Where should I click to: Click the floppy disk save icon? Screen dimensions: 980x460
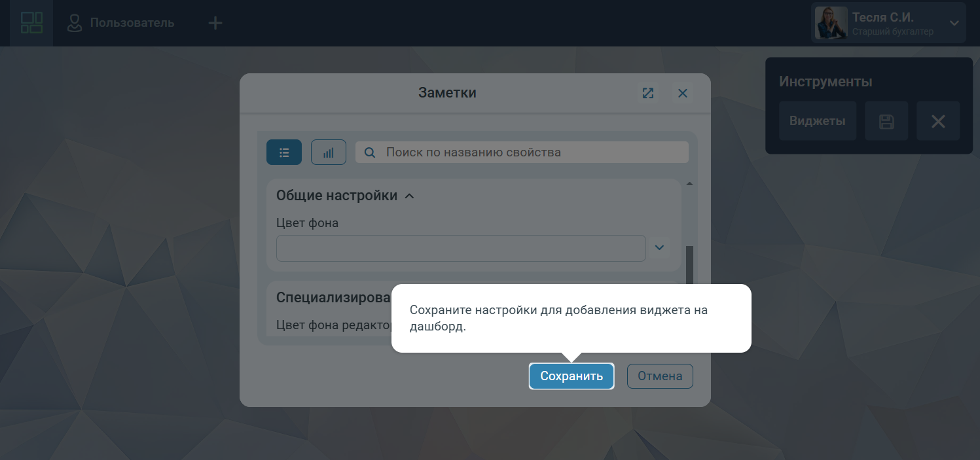[x=886, y=121]
